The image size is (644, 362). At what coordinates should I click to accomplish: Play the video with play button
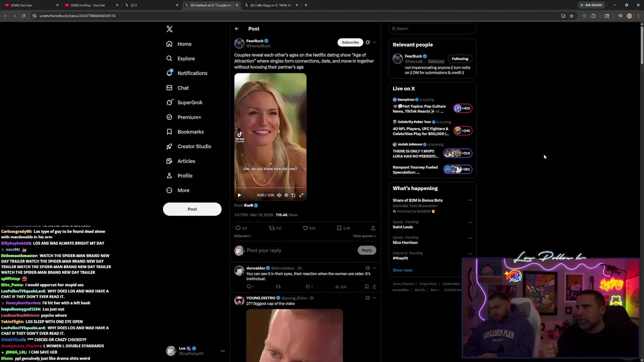coord(239,195)
